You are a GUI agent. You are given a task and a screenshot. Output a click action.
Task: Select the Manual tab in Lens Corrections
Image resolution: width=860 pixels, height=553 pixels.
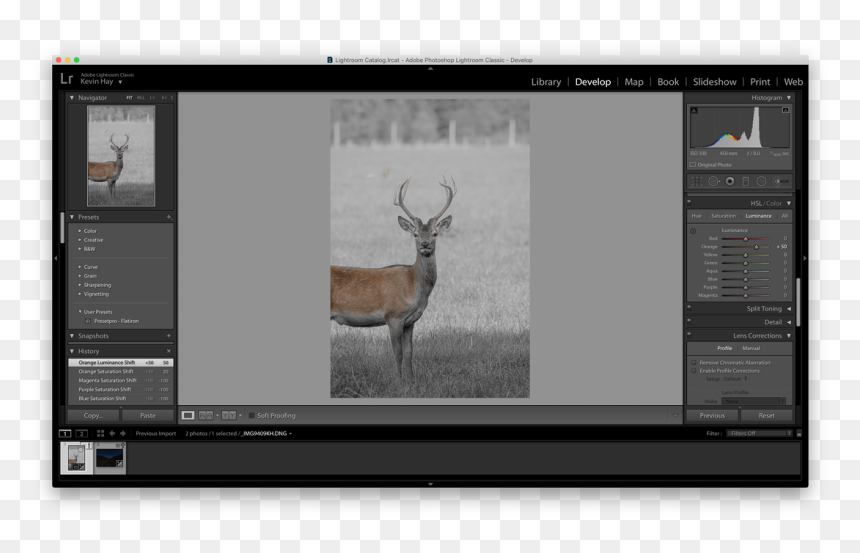click(751, 348)
